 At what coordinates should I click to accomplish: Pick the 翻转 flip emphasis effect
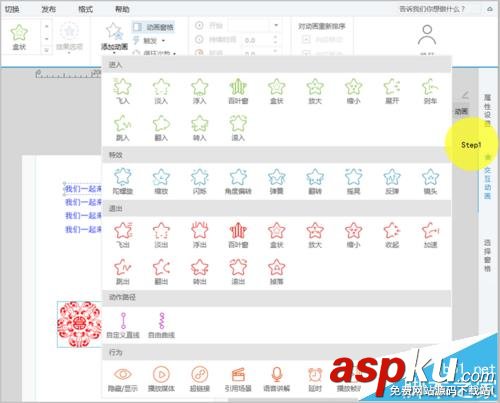pos(315,181)
